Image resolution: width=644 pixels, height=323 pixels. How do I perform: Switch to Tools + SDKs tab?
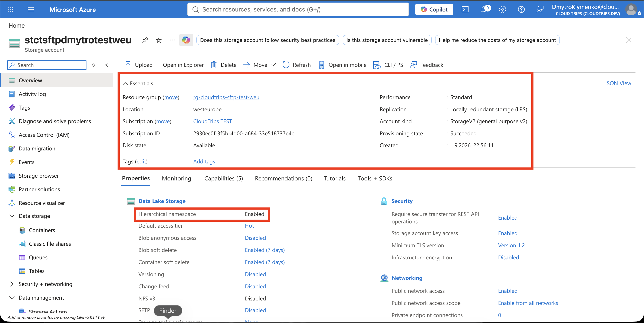click(x=375, y=178)
